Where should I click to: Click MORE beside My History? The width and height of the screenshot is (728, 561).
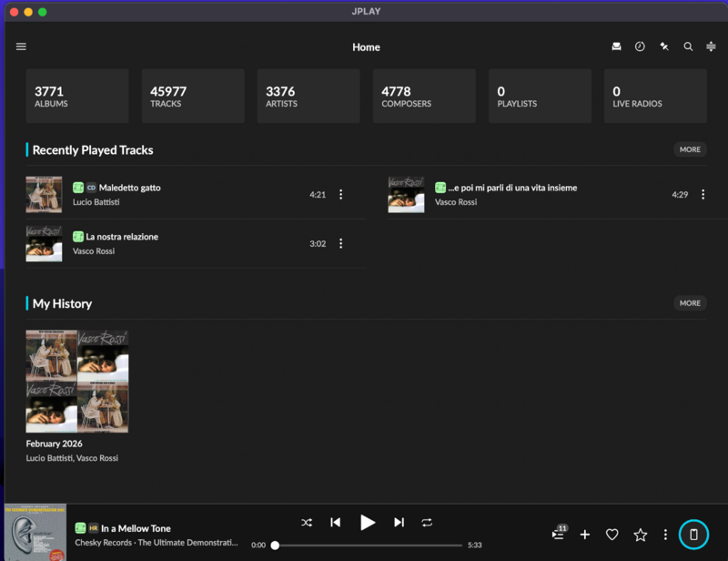(x=690, y=302)
